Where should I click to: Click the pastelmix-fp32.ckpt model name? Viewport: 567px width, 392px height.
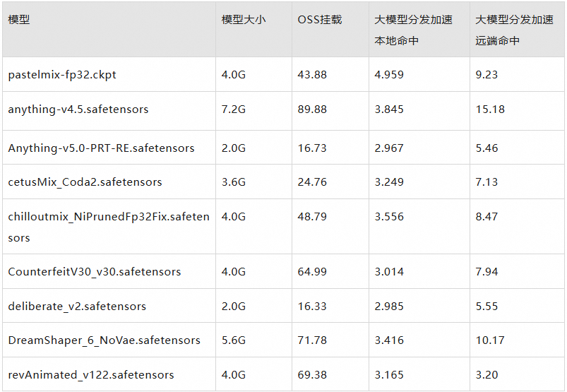coord(62,74)
